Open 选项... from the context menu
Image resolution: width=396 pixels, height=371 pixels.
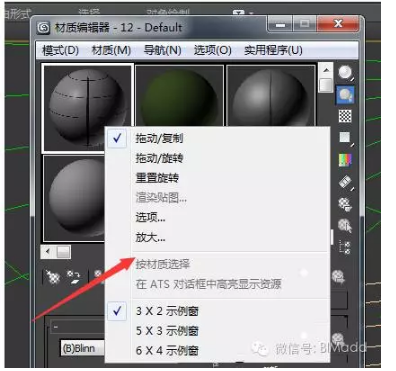[150, 217]
